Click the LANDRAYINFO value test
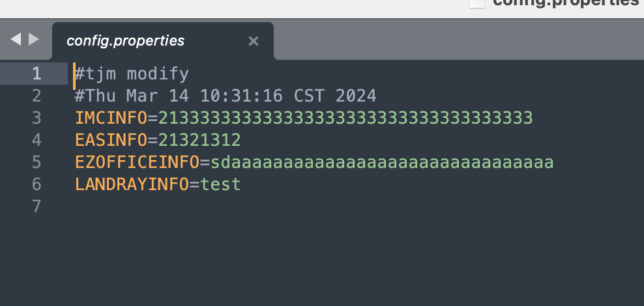The image size is (644, 306). coord(220,185)
